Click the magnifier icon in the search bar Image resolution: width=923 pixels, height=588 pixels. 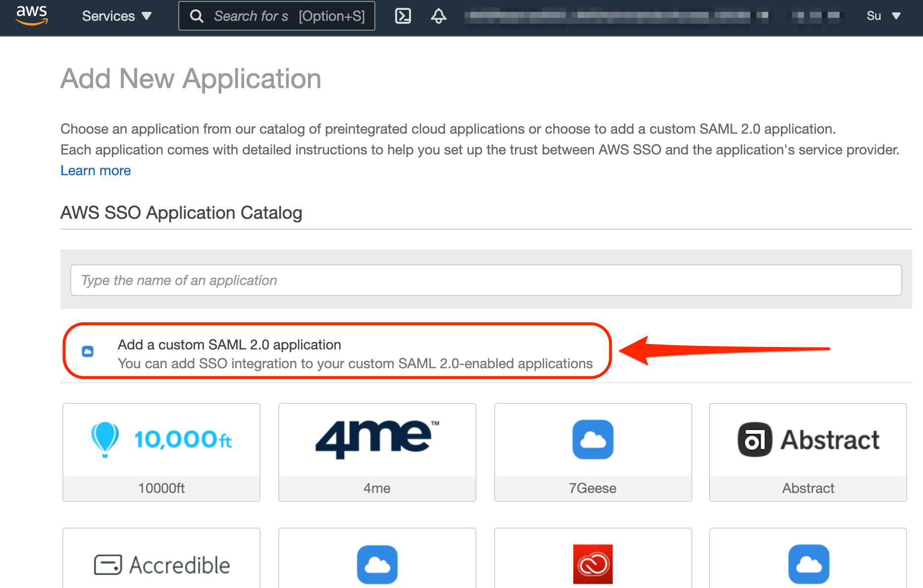[x=197, y=16]
